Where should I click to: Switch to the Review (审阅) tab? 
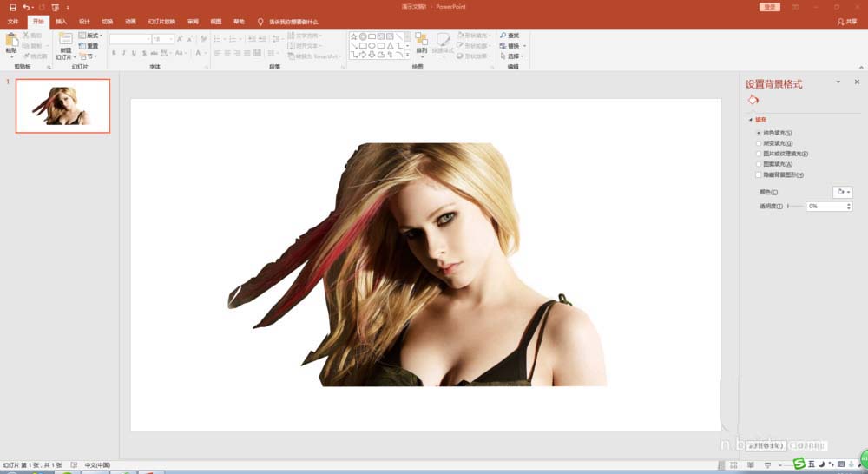(x=193, y=22)
